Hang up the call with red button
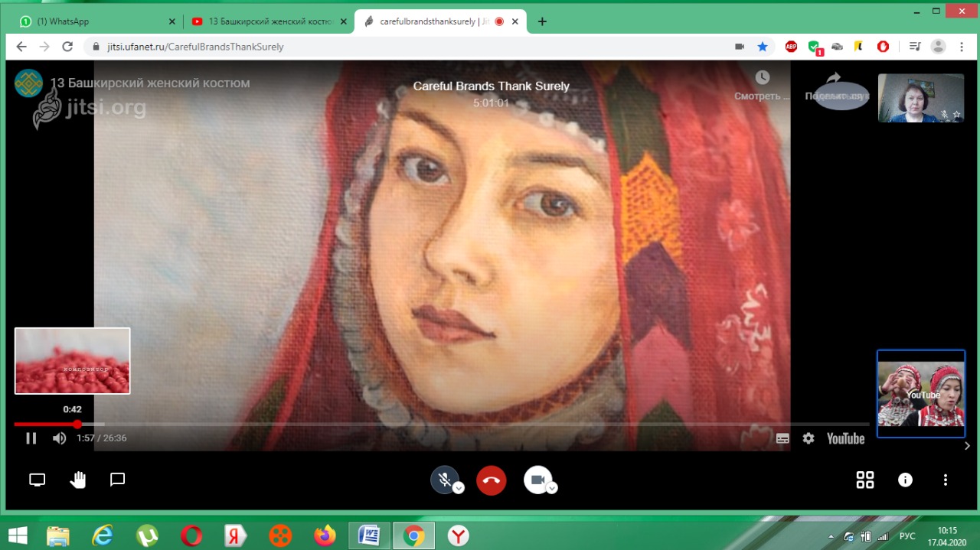 [491, 480]
